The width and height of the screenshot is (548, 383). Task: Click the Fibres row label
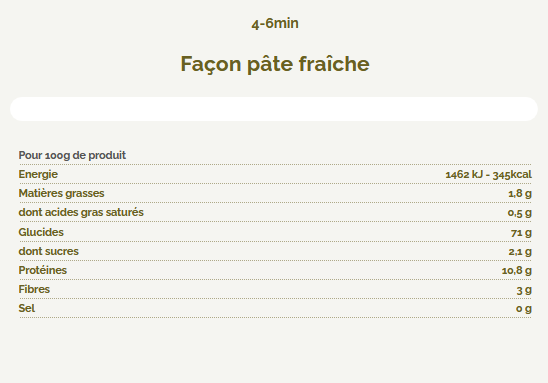tap(34, 289)
